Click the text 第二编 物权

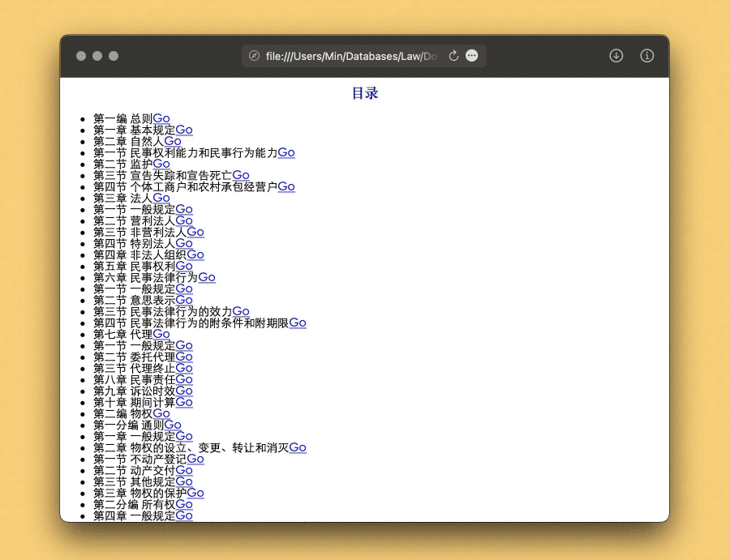[x=123, y=413]
